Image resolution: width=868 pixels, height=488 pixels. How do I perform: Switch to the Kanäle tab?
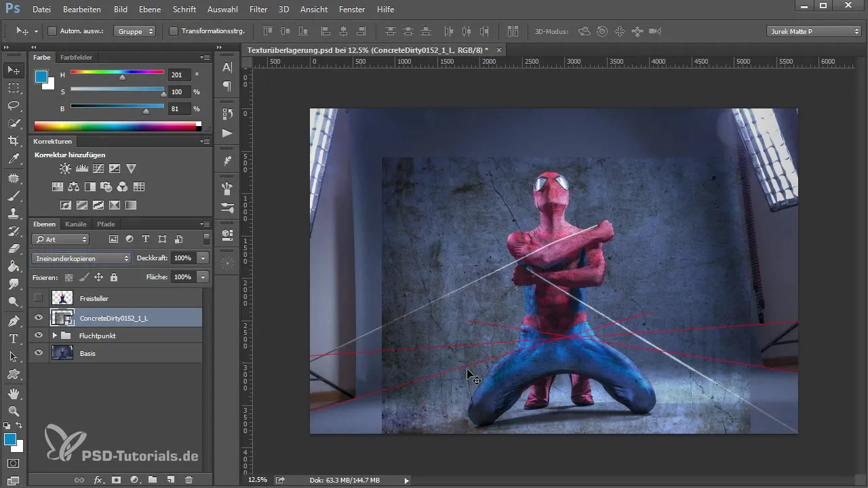point(77,224)
